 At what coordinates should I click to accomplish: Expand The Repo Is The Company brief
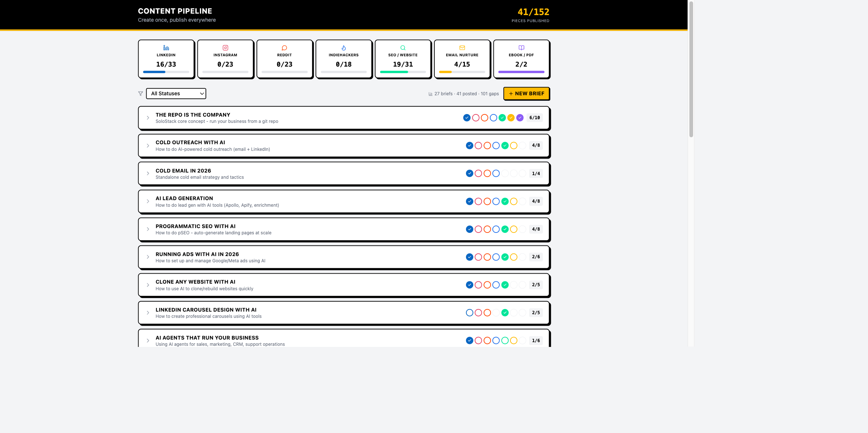148,118
